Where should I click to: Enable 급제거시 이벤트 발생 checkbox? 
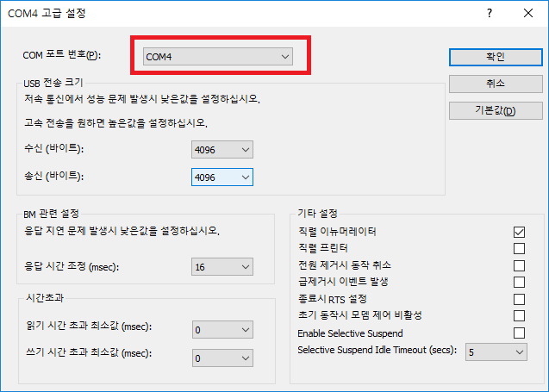[x=519, y=282]
